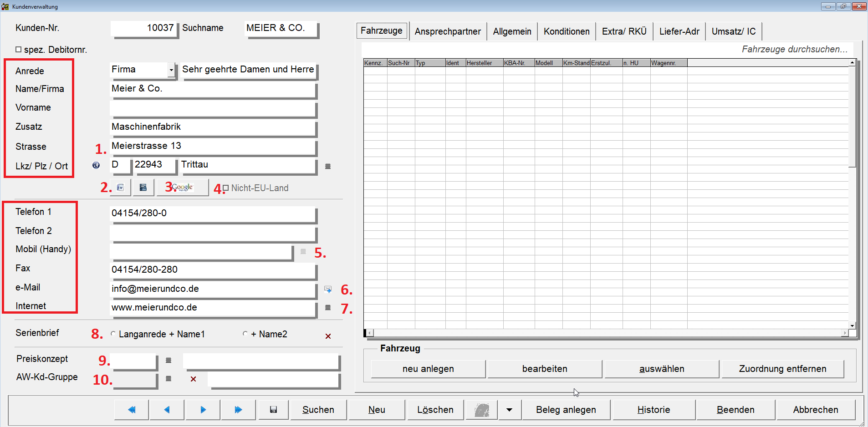Image resolution: width=868 pixels, height=427 pixels.
Task: Open dropdown arrow next to picture button
Action: pyautogui.click(x=509, y=410)
